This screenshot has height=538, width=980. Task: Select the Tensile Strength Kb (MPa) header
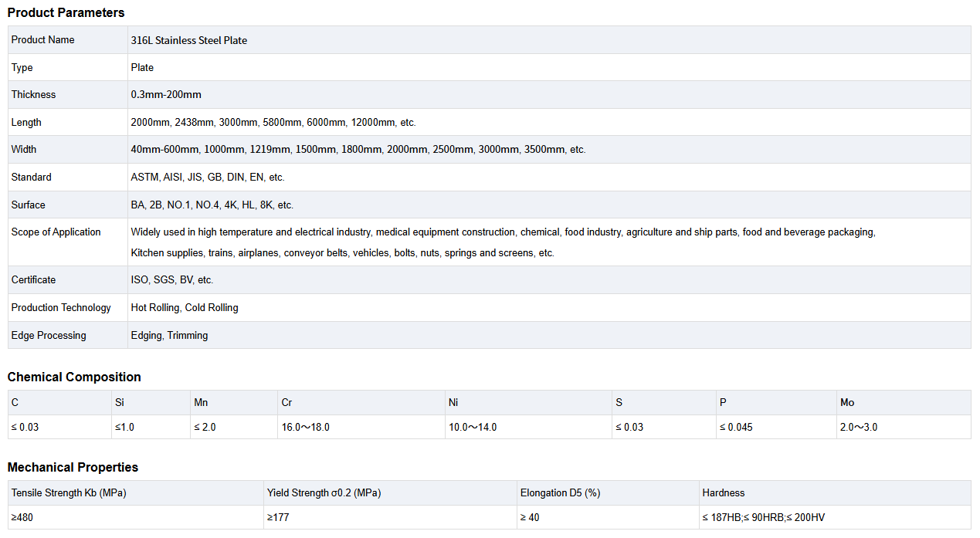(69, 493)
